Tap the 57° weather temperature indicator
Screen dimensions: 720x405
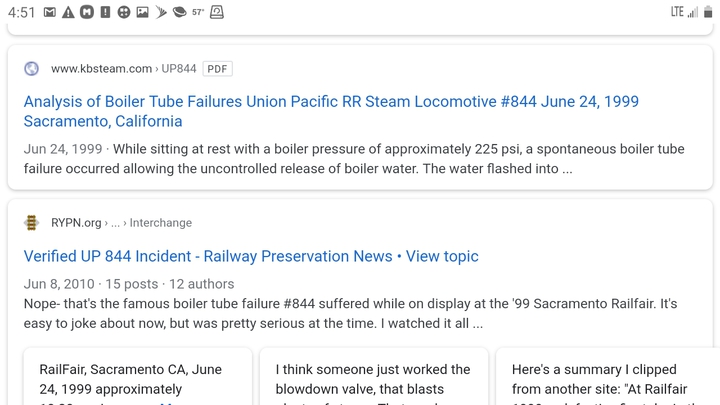(198, 12)
